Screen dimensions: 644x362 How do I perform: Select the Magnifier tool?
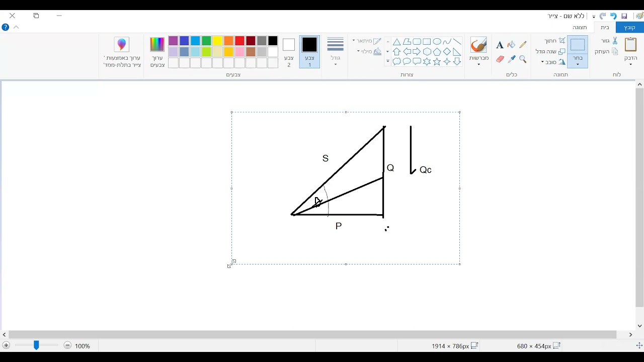(x=523, y=59)
